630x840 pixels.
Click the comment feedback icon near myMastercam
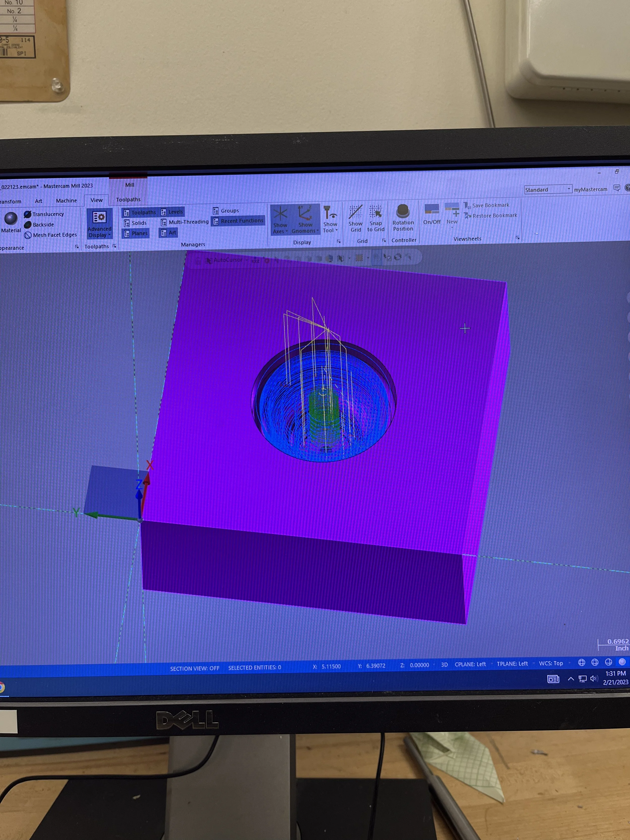click(617, 188)
